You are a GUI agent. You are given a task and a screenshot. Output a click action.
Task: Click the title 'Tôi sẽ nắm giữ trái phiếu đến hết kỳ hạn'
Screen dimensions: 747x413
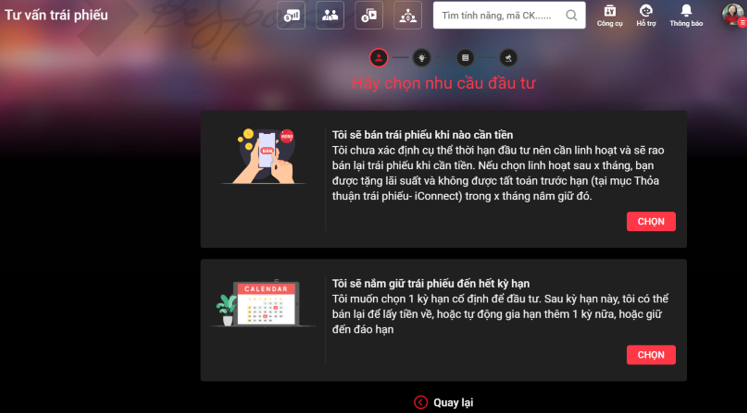coord(431,284)
